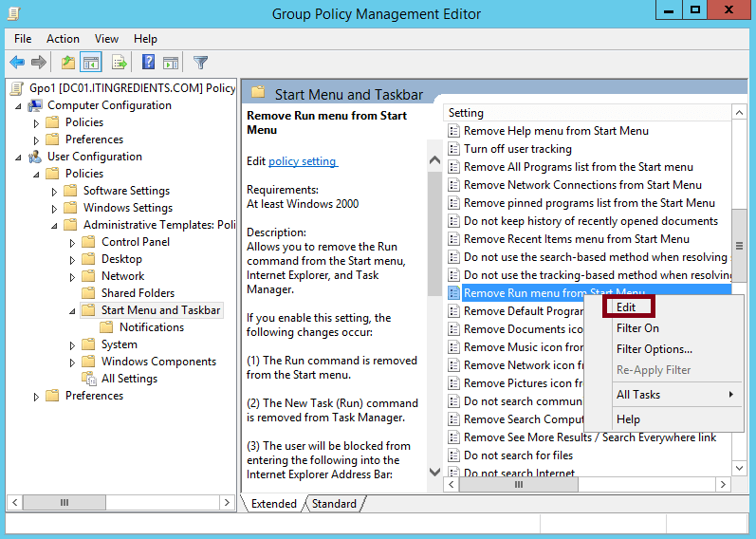Toggle the Show/Hide Action Pane icon
This screenshot has width=756, height=539.
[171, 63]
